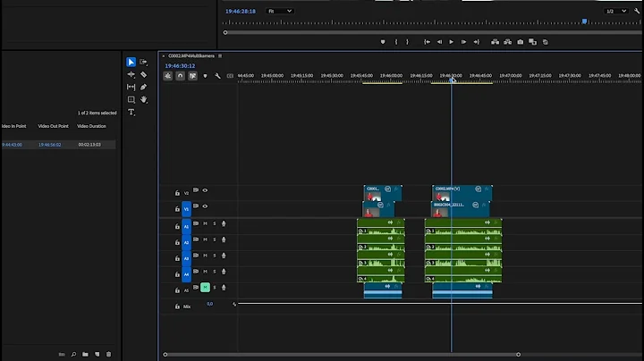The width and height of the screenshot is (644, 361).
Task: Open comparison view in monitor
Action: click(x=533, y=42)
